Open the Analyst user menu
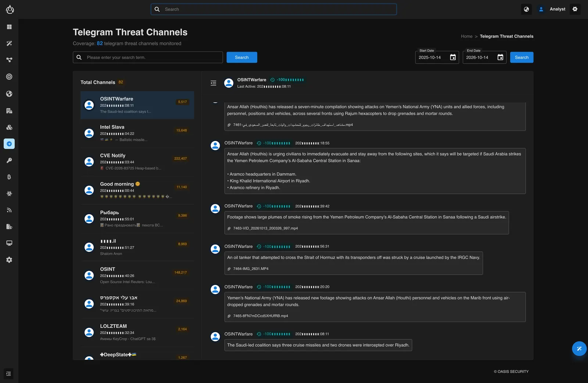The width and height of the screenshot is (588, 383). pos(552,9)
